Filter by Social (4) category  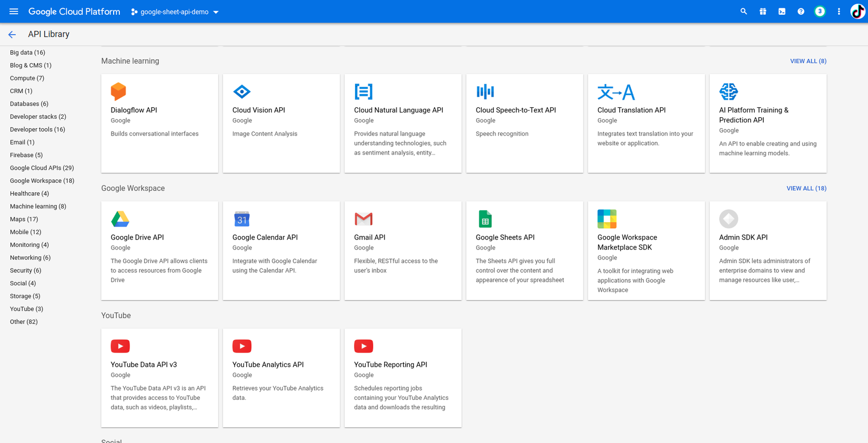pos(23,283)
